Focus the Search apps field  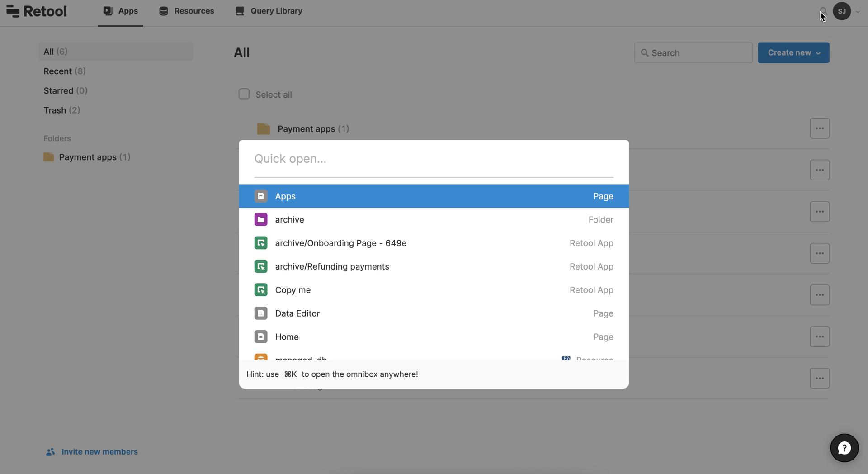tap(693, 53)
